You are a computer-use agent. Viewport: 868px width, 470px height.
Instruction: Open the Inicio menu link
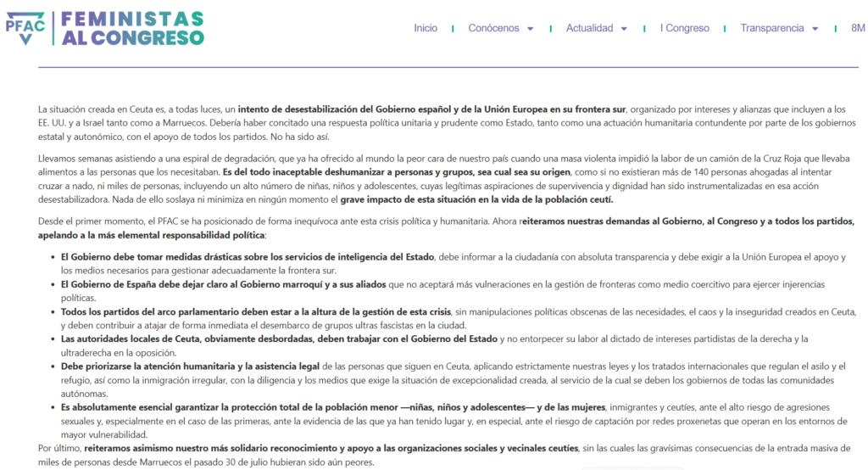pyautogui.click(x=426, y=28)
